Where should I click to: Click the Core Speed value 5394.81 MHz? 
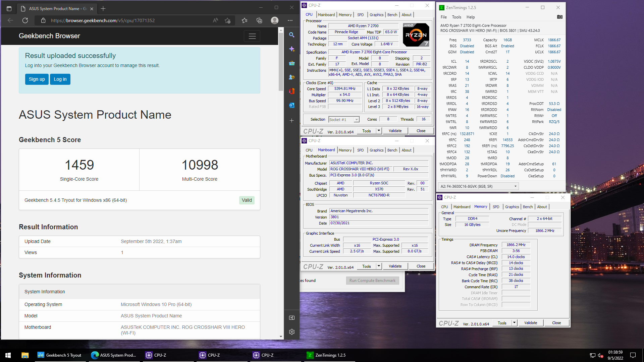pos(345,89)
